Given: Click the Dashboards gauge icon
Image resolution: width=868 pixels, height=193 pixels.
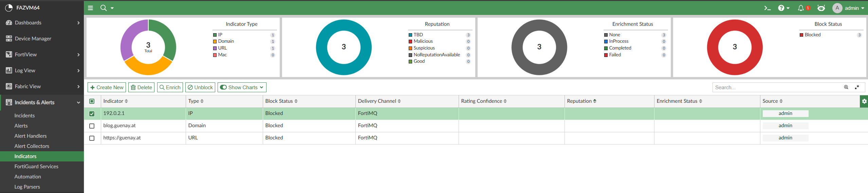Looking at the screenshot, I should [x=9, y=23].
